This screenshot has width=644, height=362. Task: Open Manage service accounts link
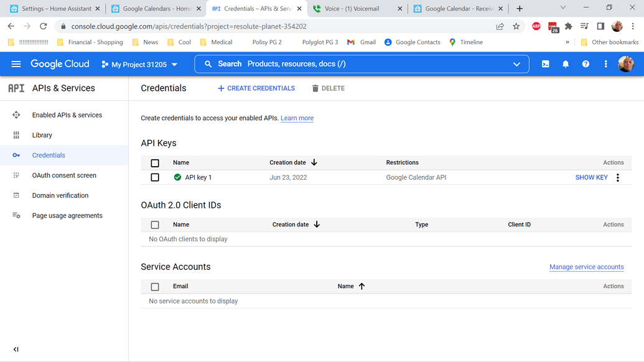click(x=587, y=267)
